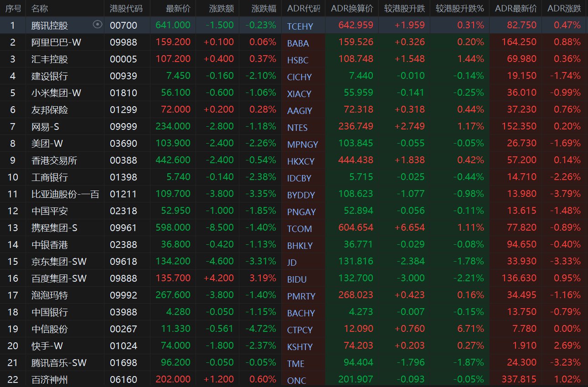
Task: Select the 小米集团-W row name
Action: coord(56,93)
